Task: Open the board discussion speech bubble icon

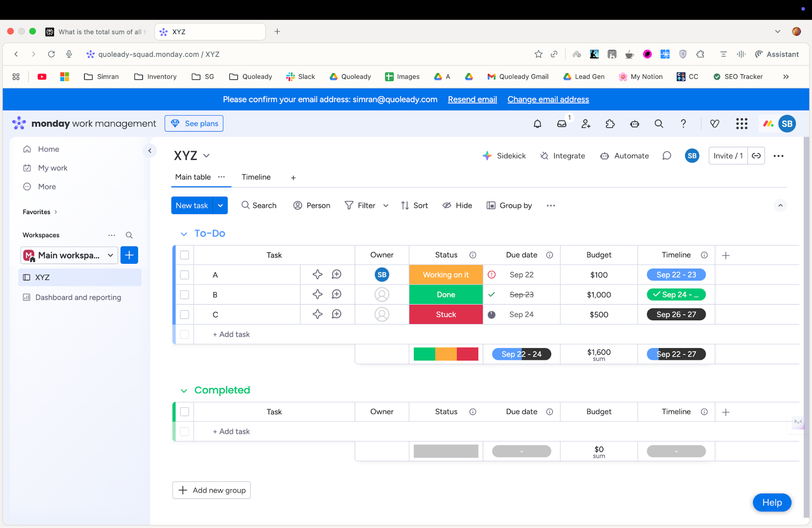Action: [x=667, y=155]
